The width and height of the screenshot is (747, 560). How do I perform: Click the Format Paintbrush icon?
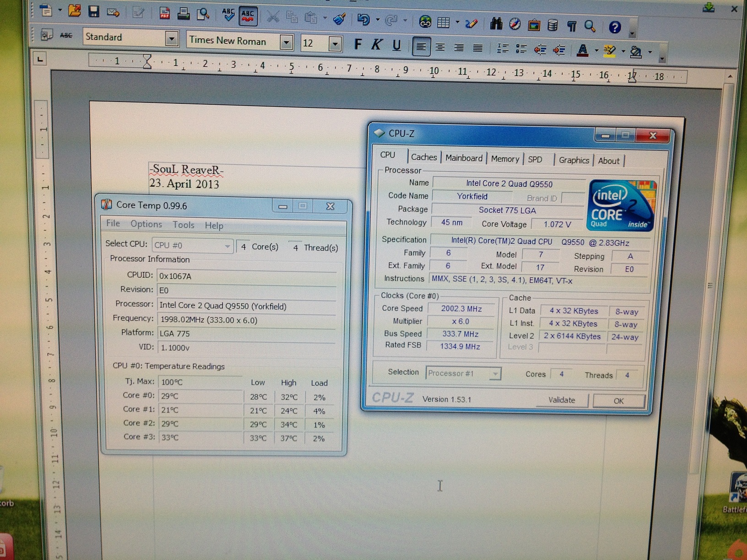339,19
